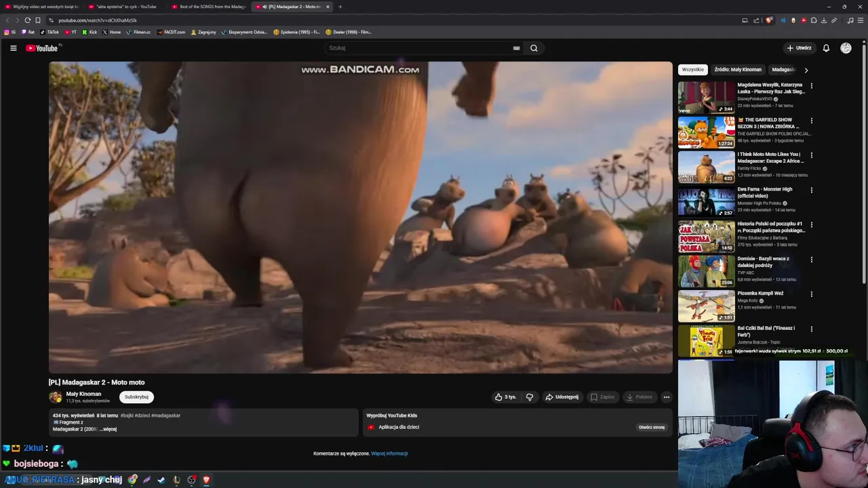The image size is (868, 488).
Task: Click the #madagaskar hashtag
Action: coord(166,415)
